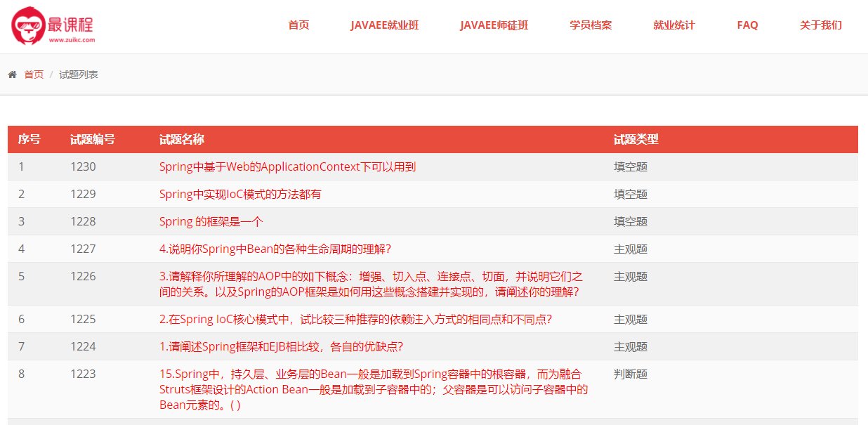Open 就业统计 in top navigation
868x425 pixels.
click(x=674, y=25)
